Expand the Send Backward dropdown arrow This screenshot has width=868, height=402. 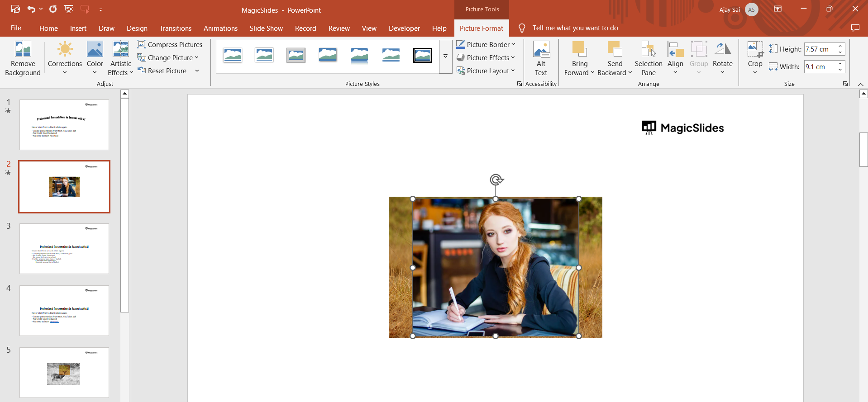[x=630, y=72]
